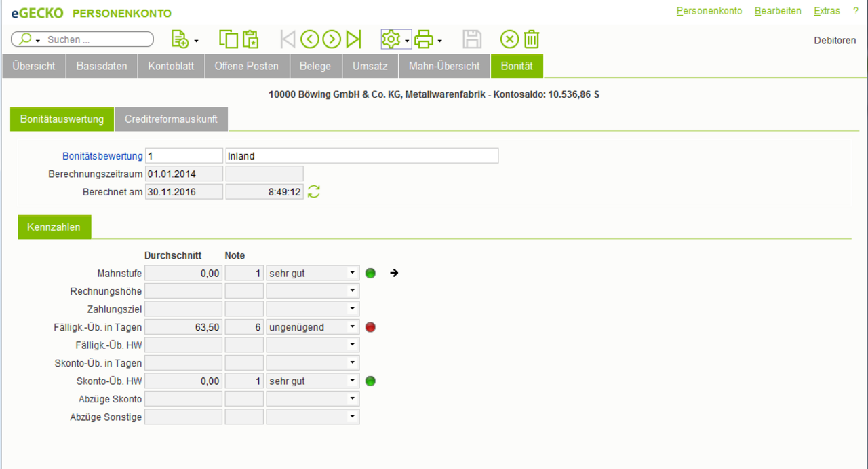868x469 pixels.
Task: Open the Extras menu
Action: tap(827, 11)
